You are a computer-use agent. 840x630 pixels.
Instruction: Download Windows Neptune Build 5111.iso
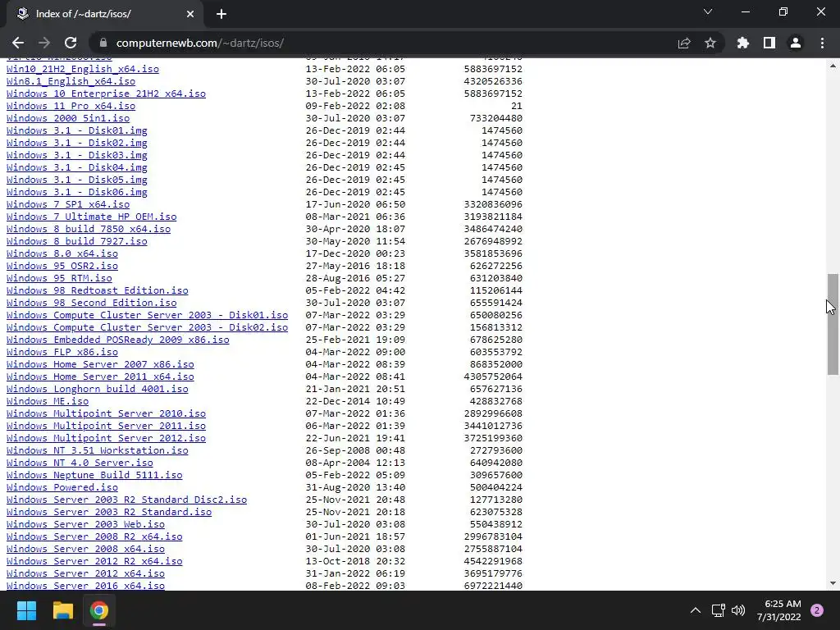point(94,476)
